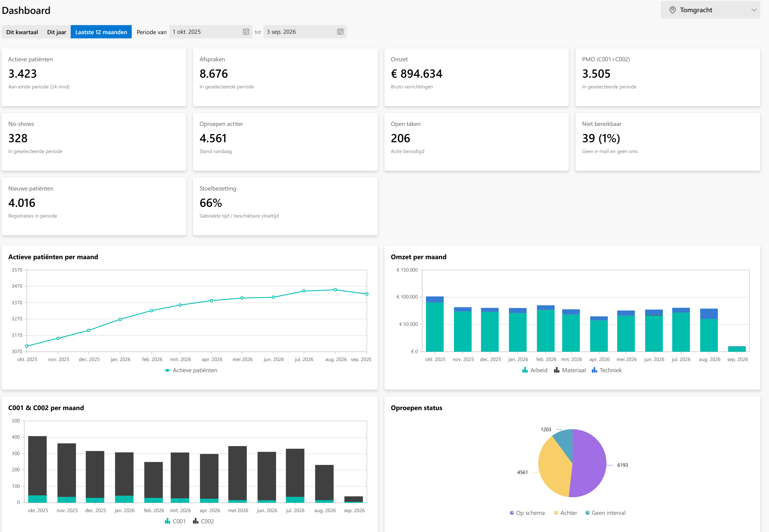This screenshot has height=532, width=769.
Task: Open the Omzet card showing € 894.634
Action: point(477,77)
